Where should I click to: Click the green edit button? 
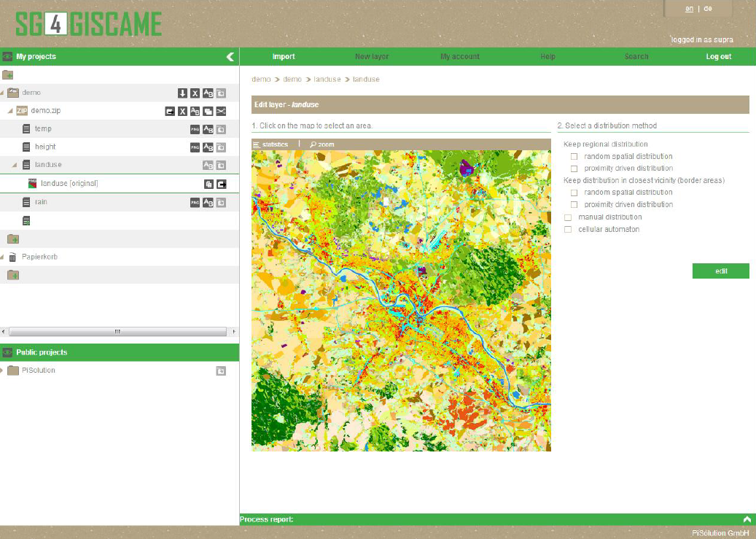click(x=721, y=271)
